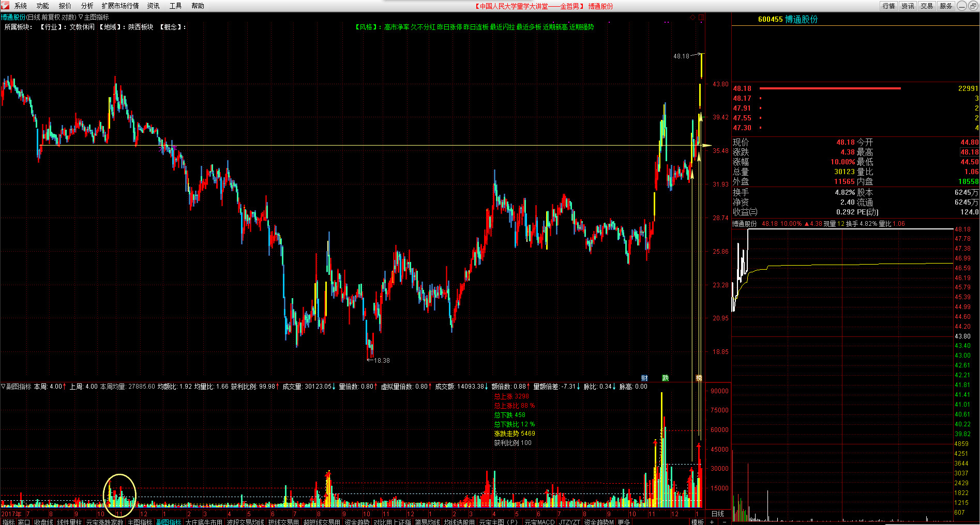This screenshot has width=980, height=525.
Task: Click the 总上涨 3298 statistic text
Action: 511,396
